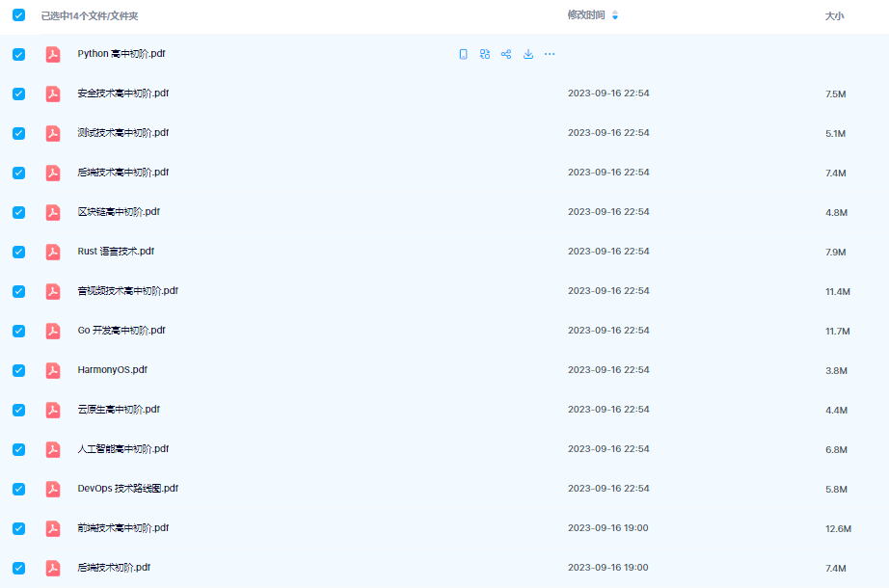Viewport: 889px width, 588px height.
Task: Click PDF icon of 安全技术高中初阶.pdf
Action: pyautogui.click(x=53, y=94)
